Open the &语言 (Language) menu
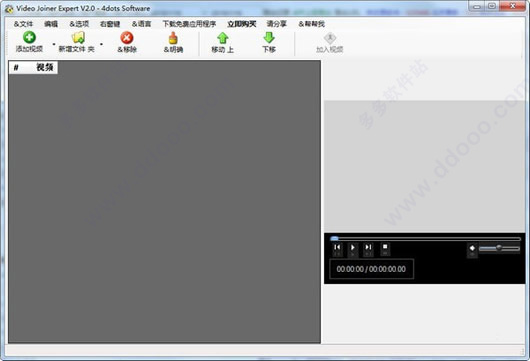 [x=141, y=24]
